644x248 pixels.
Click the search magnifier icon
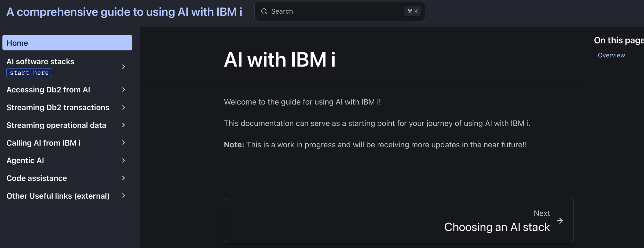tap(264, 11)
